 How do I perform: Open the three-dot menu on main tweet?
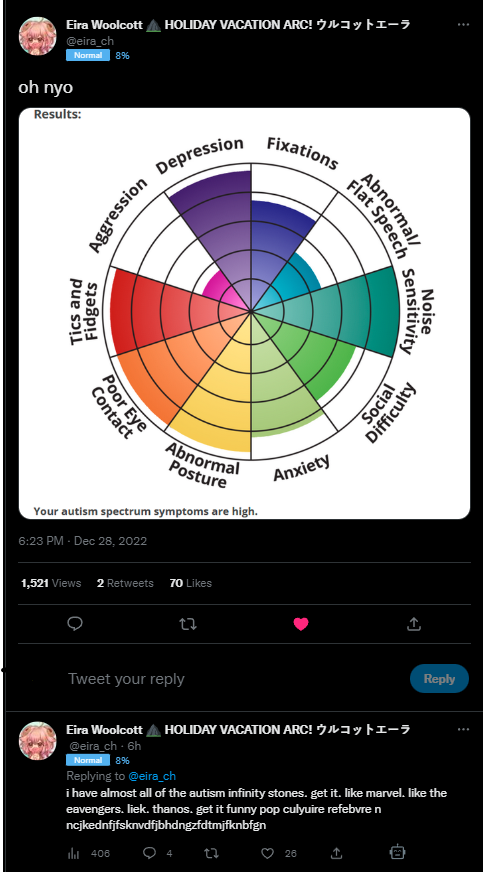[x=463, y=24]
